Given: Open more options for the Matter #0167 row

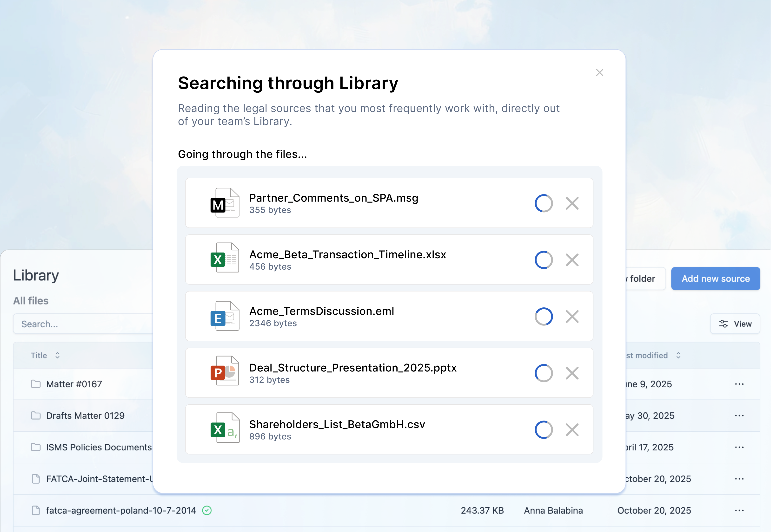Looking at the screenshot, I should [x=739, y=384].
